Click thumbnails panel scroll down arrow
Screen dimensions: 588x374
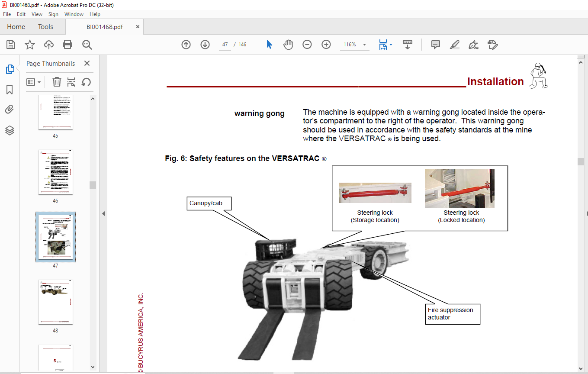pos(93,367)
